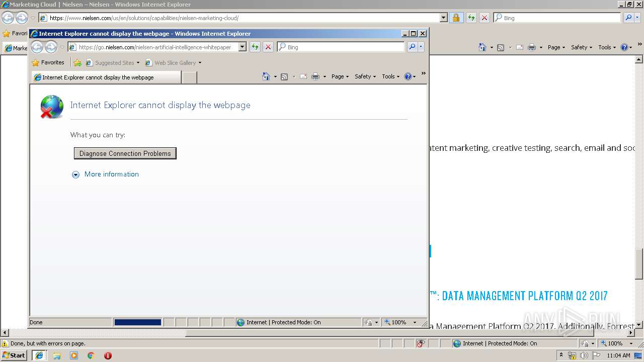644x362 pixels.
Task: Select the 'cannot display the webpage' tab
Action: pos(106,77)
